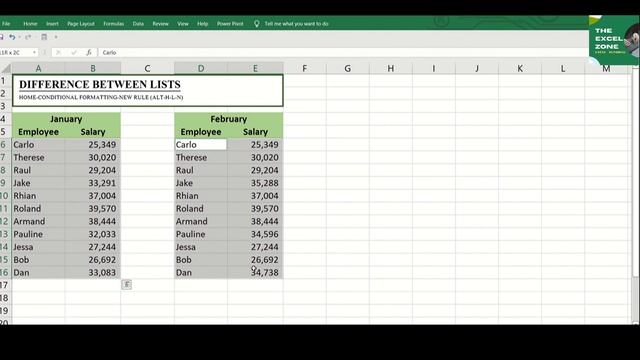640x360 pixels.
Task: Click the calculator-like Quick Access Toolbar icon
Action: [x=44, y=37]
